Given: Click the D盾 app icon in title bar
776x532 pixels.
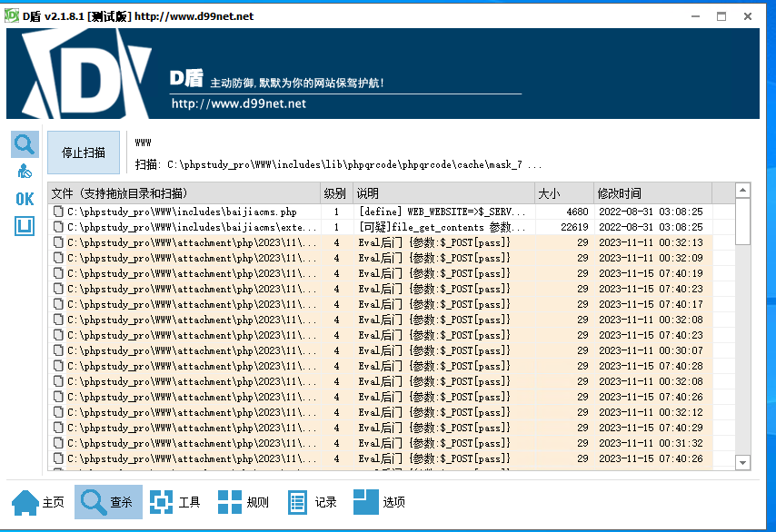Looking at the screenshot, I should click(12, 15).
